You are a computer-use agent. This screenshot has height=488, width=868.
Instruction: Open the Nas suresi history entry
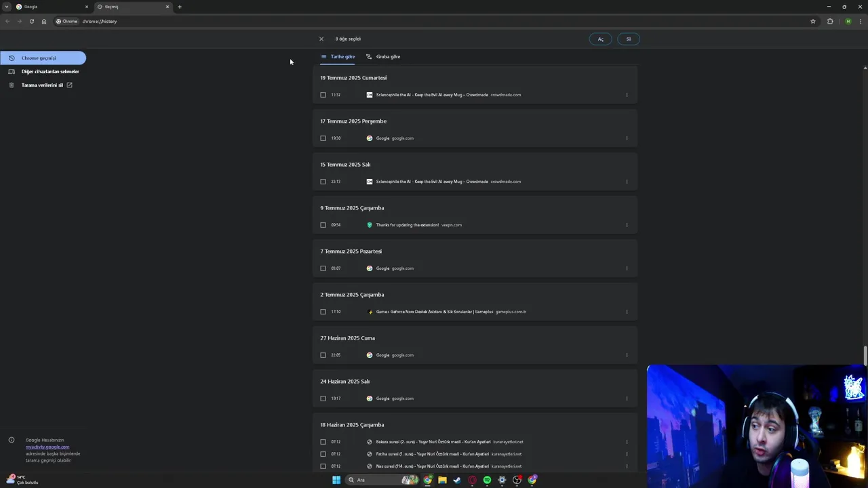coord(433,466)
